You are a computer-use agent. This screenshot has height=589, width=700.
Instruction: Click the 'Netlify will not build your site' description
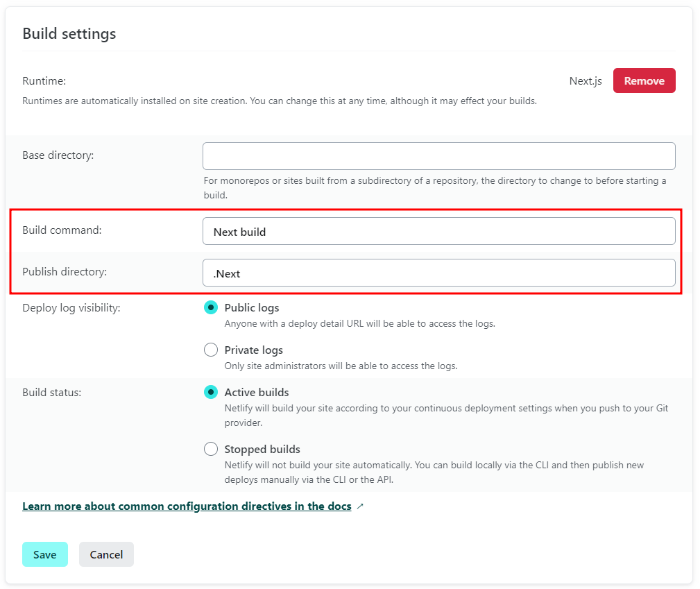[x=434, y=472]
